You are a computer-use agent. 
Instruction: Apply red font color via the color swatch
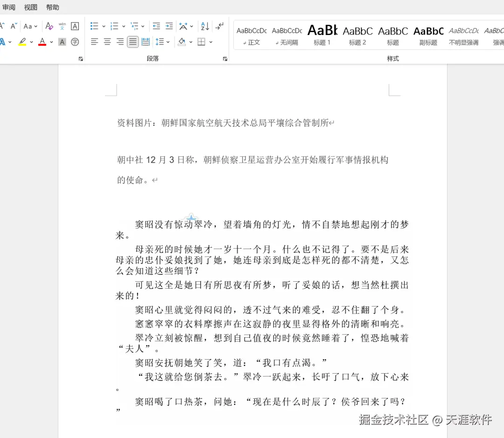click(42, 42)
